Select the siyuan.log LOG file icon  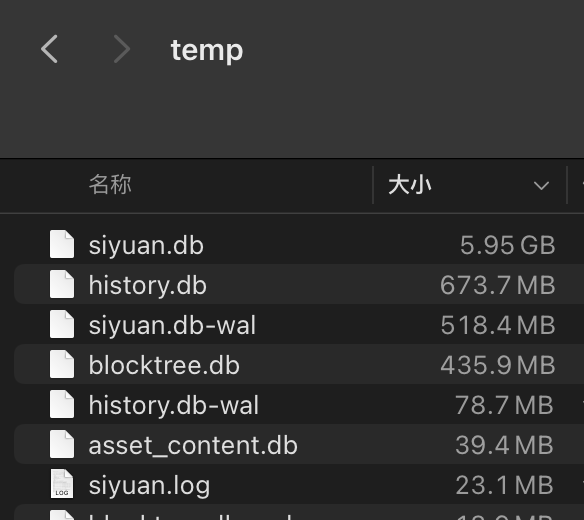click(62, 484)
